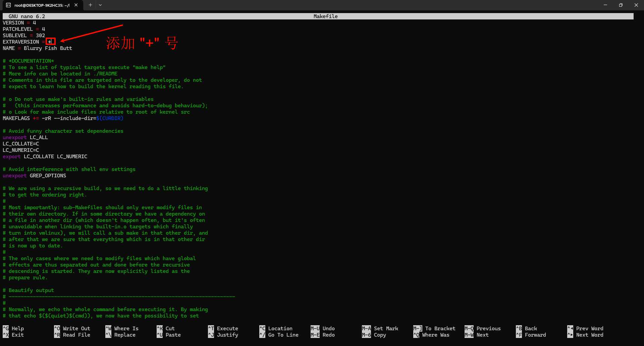Screen dimensions: 644x346
Task: Expand the new tab profile dropdown
Action: tap(100, 5)
